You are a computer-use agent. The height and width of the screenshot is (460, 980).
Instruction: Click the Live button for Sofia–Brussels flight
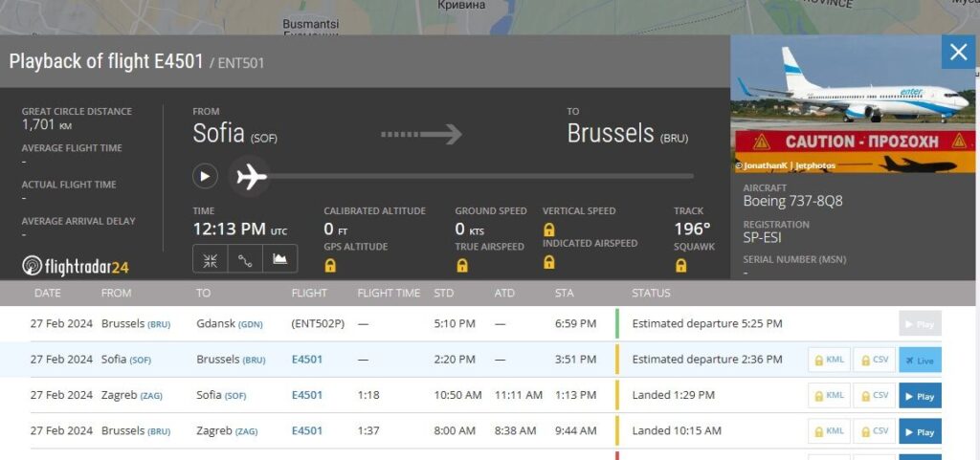[920, 360]
